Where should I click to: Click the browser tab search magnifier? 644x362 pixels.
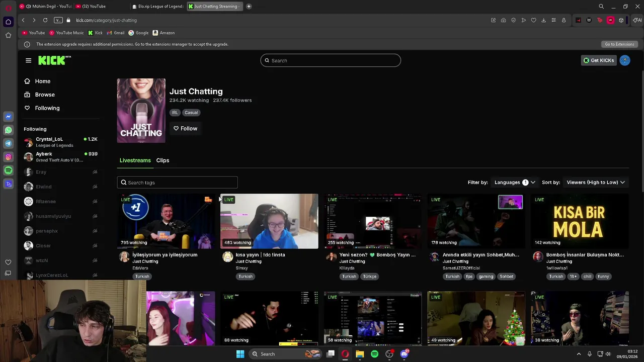click(x=601, y=7)
